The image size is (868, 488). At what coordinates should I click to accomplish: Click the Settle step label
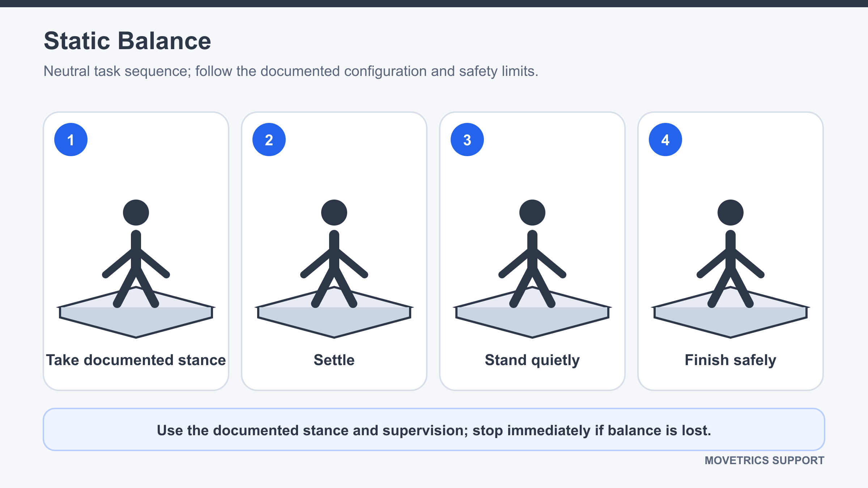click(x=334, y=360)
